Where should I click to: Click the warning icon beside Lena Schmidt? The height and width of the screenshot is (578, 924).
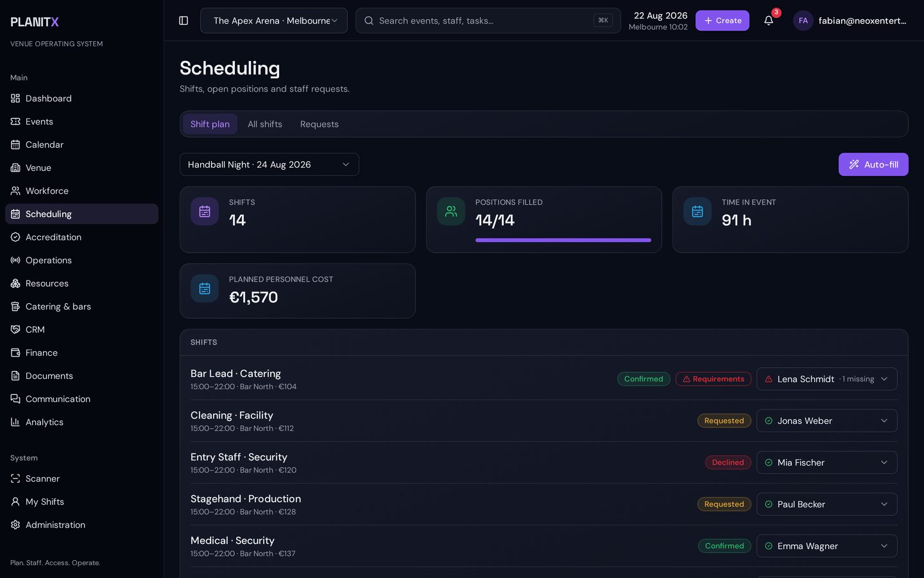[769, 379]
